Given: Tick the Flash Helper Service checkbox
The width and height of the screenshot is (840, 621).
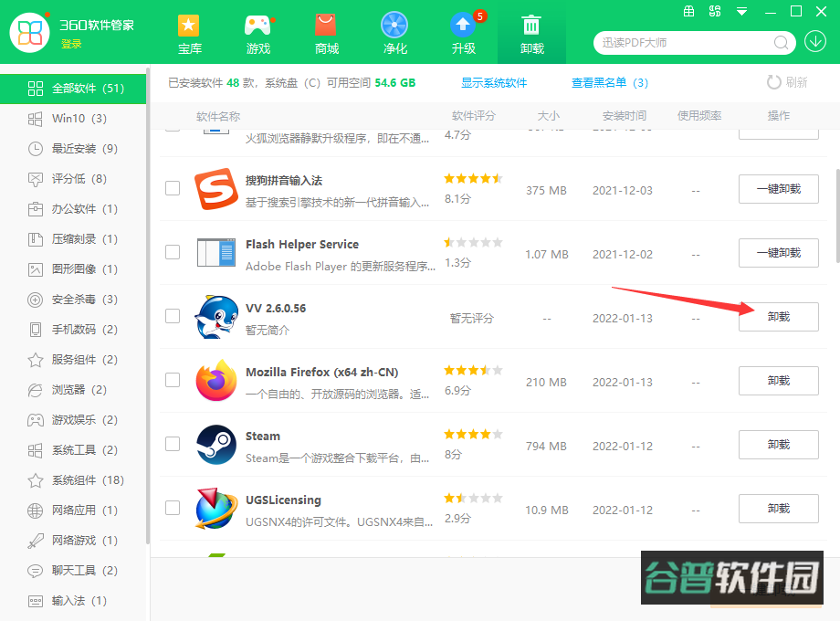Looking at the screenshot, I should click(173, 252).
